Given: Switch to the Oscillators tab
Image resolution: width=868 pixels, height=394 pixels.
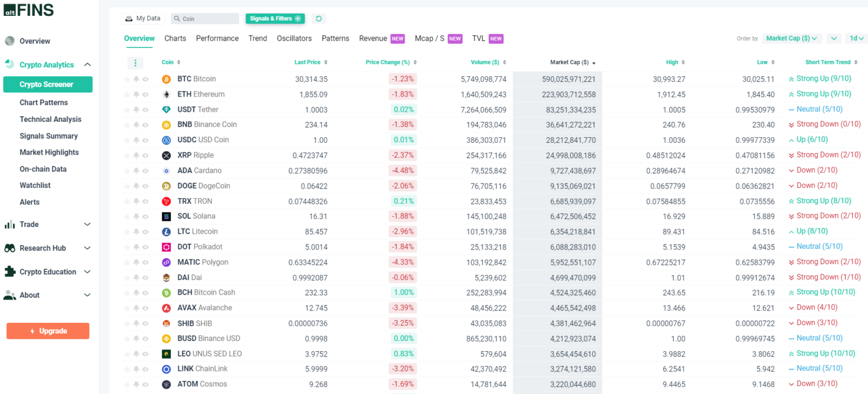Looking at the screenshot, I should [x=294, y=38].
